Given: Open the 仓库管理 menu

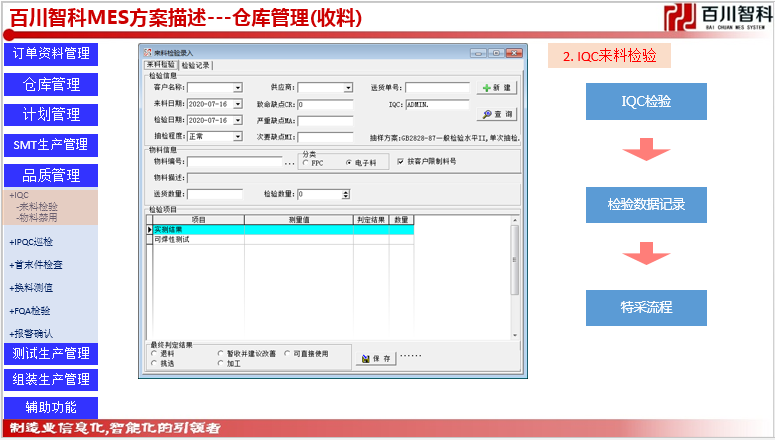Looking at the screenshot, I should 51,85.
